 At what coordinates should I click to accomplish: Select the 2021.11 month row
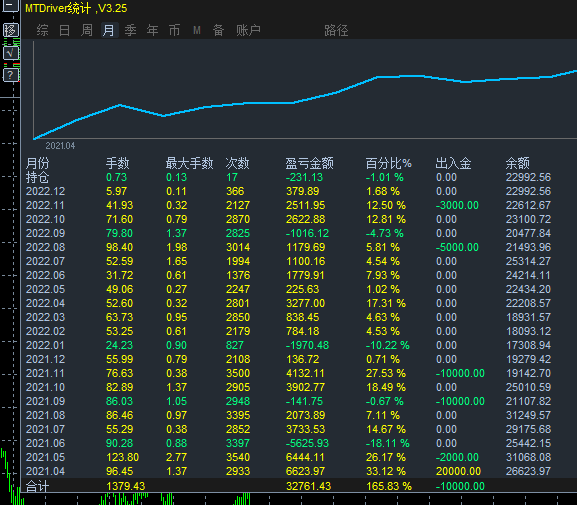(x=289, y=373)
